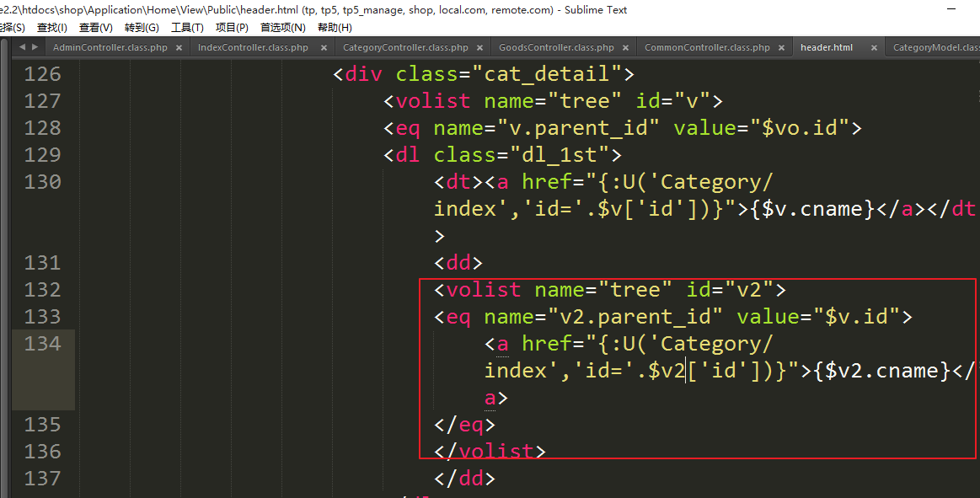The image size is (980, 498).
Task: Open the 帮助(H) menu
Action: pyautogui.click(x=335, y=28)
